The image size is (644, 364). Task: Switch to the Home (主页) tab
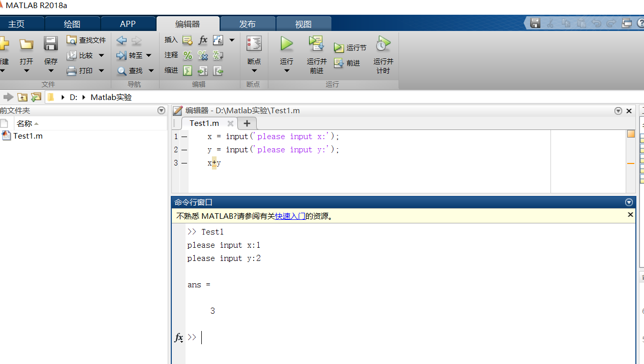16,24
